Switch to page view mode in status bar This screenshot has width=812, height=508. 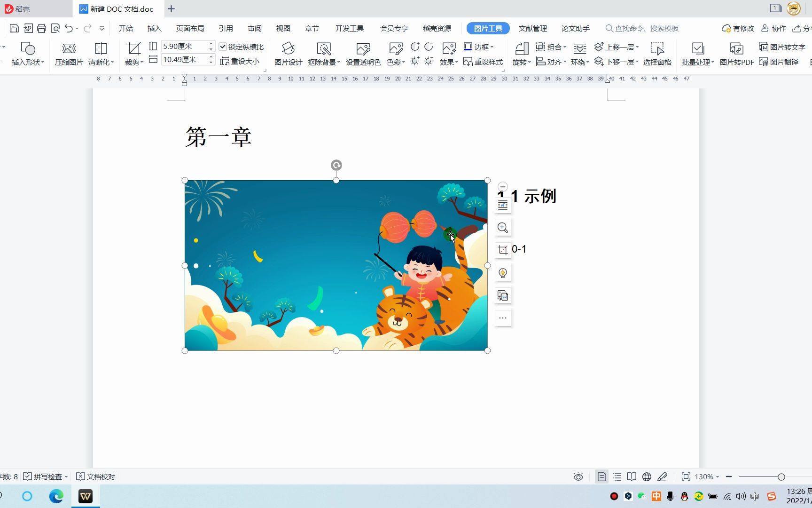pos(601,477)
